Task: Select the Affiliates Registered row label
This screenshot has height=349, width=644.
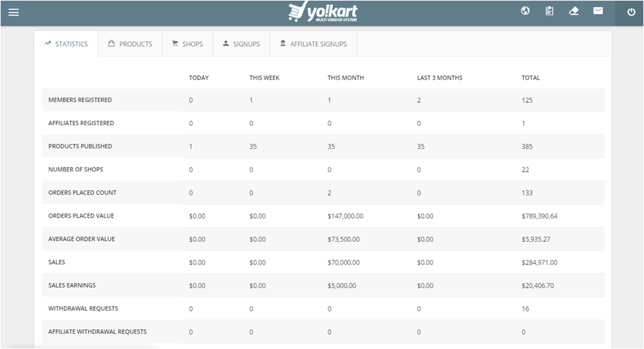Action: (81, 123)
